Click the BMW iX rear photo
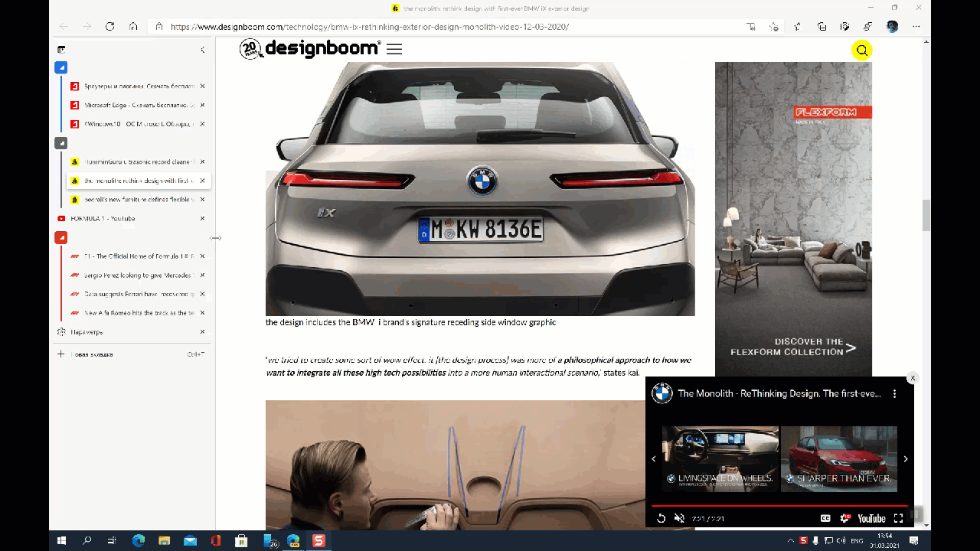The width and height of the screenshot is (980, 551). point(480,189)
